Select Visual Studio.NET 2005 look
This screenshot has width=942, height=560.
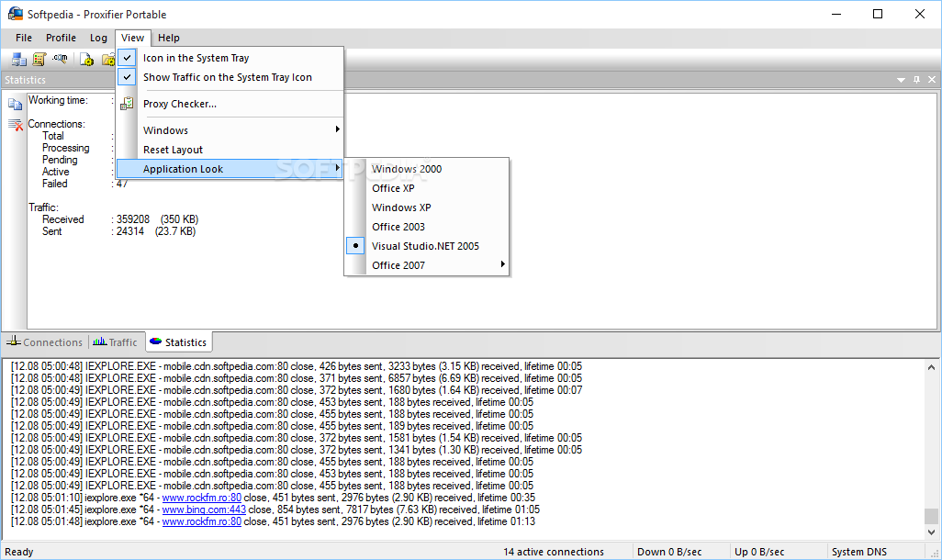tap(425, 246)
